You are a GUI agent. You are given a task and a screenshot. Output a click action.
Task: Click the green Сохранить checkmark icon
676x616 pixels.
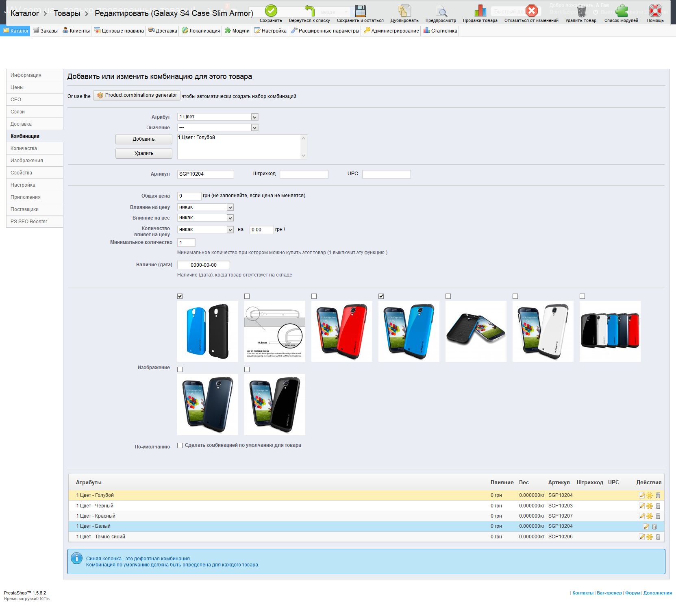(x=271, y=11)
